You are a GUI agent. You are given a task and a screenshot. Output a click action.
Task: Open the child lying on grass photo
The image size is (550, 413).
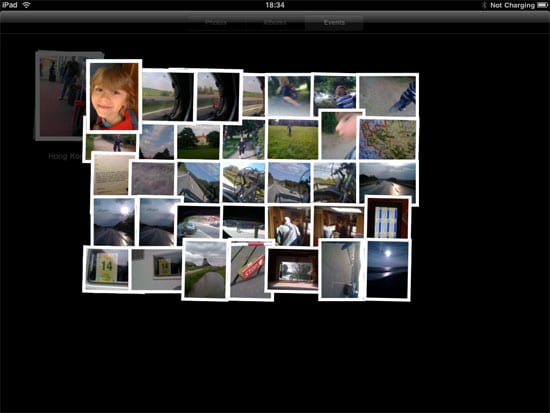pyautogui.click(x=289, y=96)
